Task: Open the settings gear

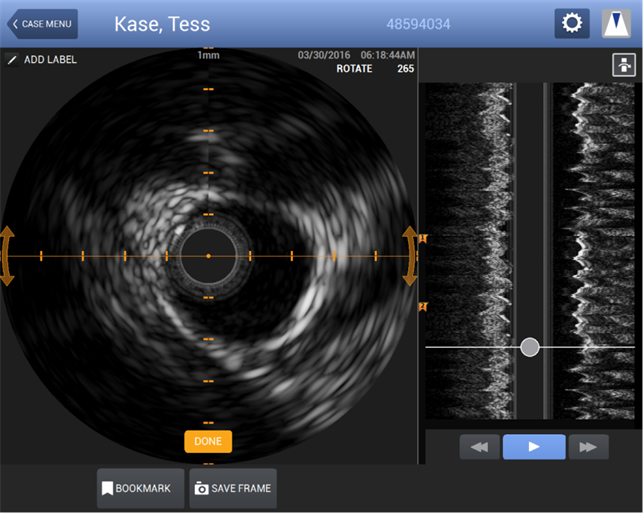Action: 572,23
